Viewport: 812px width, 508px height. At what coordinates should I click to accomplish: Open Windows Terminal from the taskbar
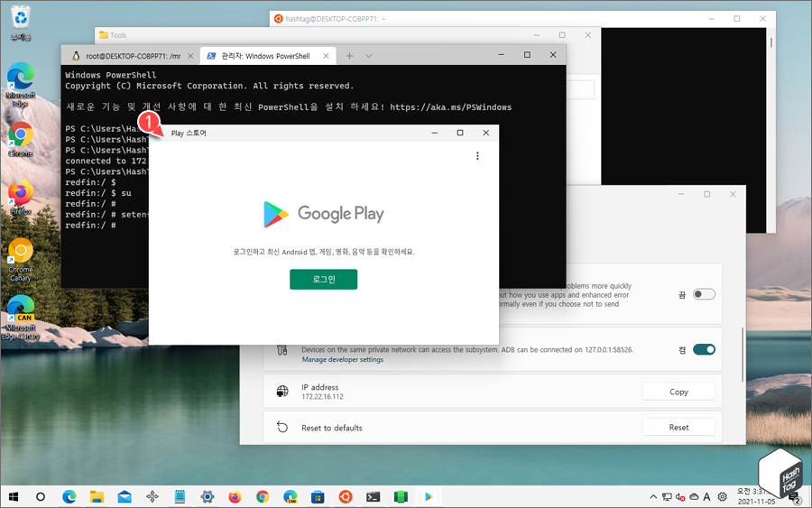[x=373, y=496]
